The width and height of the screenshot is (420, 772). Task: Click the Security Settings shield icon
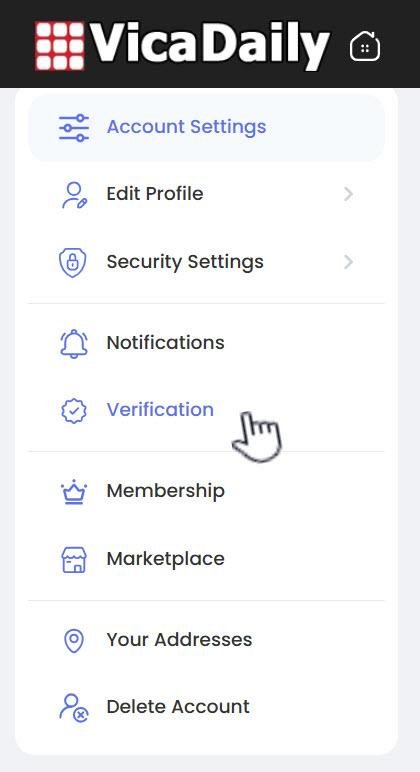[73, 262]
